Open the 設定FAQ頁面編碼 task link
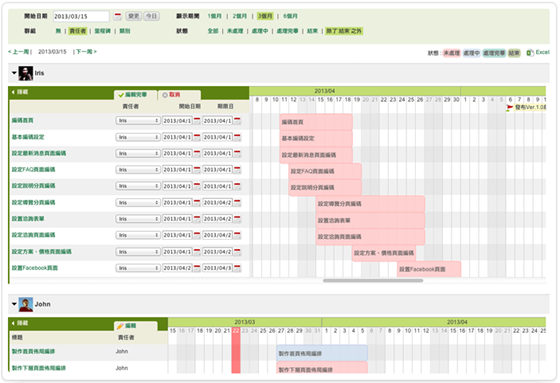 point(34,170)
